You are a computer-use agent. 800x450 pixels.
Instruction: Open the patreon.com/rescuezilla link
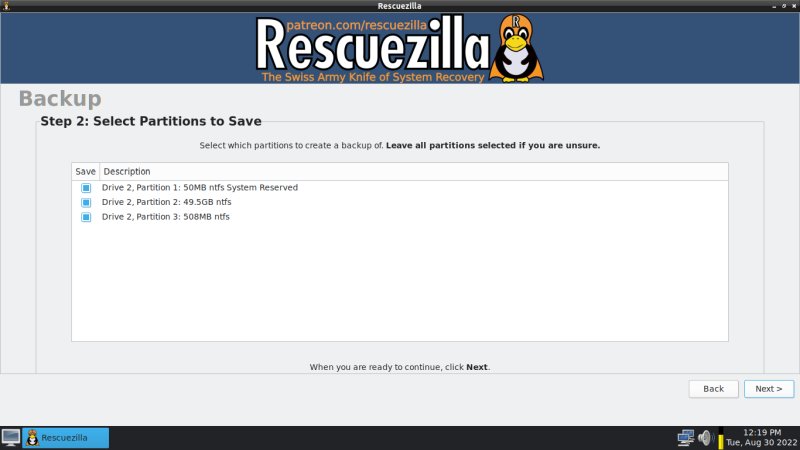click(356, 25)
